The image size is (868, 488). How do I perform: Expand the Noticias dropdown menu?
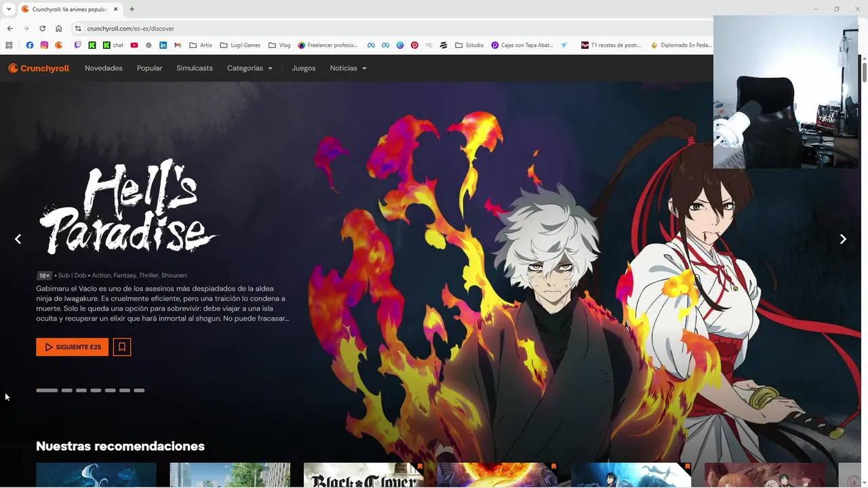pos(348,68)
